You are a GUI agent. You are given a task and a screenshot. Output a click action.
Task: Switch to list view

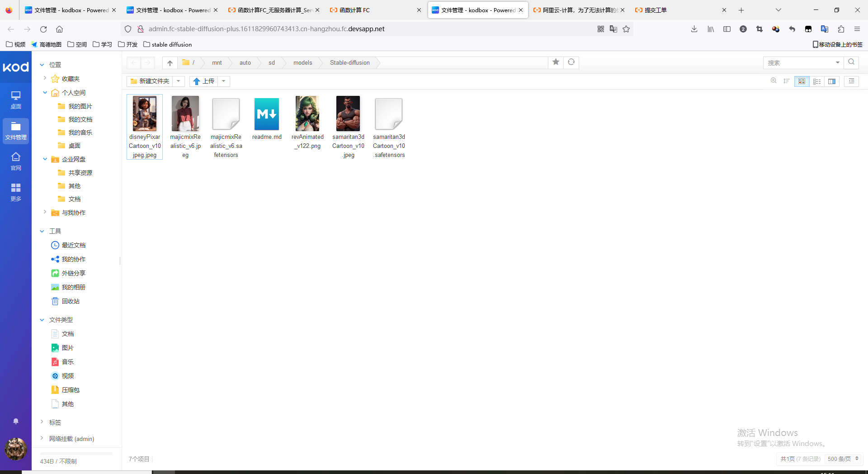pos(817,81)
